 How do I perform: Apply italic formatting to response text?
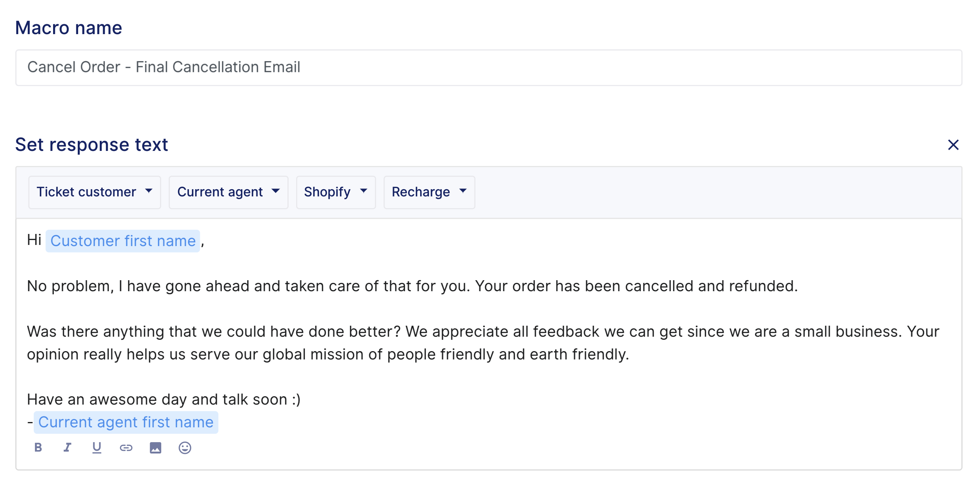[68, 447]
